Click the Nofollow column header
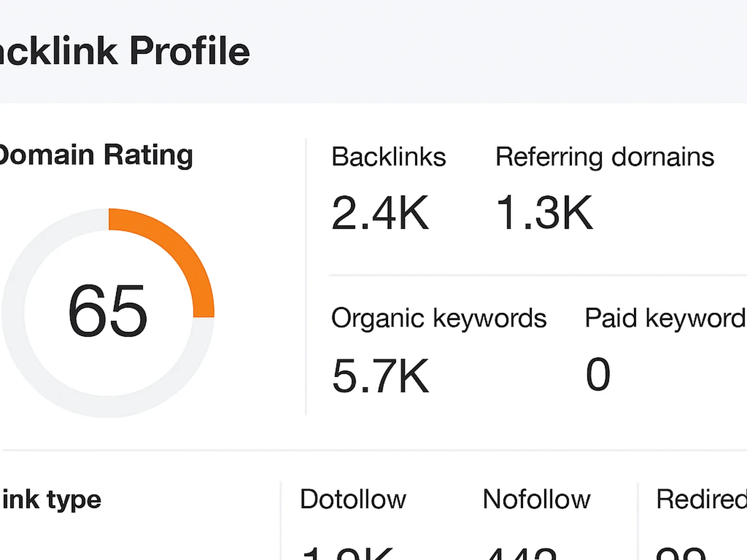The width and height of the screenshot is (747, 560). tap(537, 499)
